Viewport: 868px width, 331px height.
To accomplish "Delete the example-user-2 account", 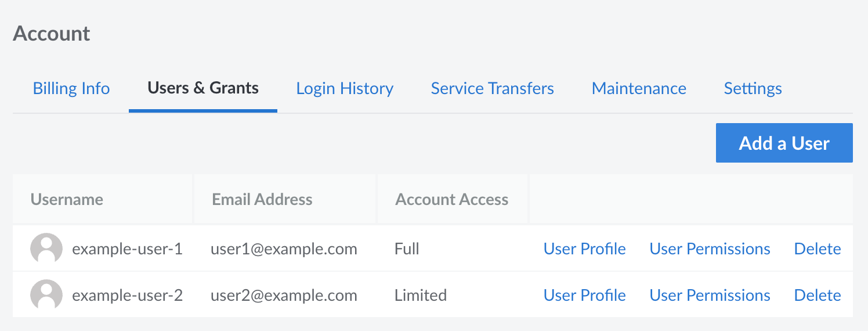I will point(817,296).
